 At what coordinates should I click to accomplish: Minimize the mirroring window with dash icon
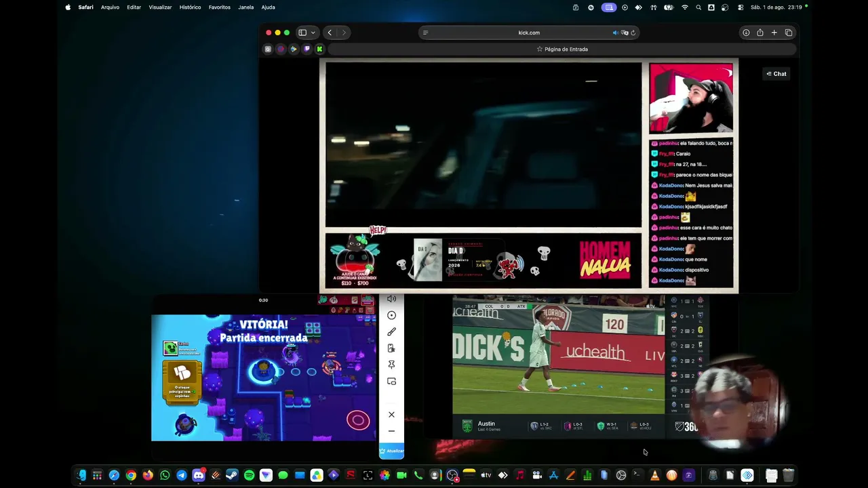tap(391, 431)
